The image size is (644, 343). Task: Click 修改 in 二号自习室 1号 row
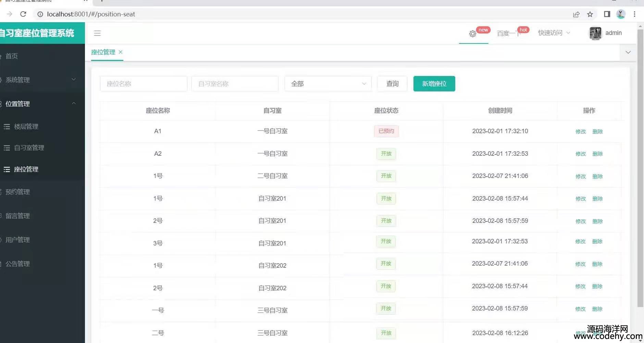click(581, 176)
